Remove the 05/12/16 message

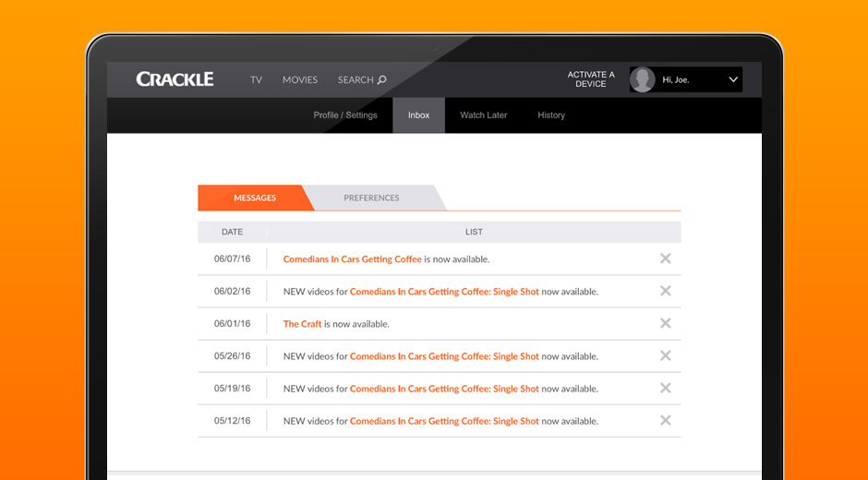(666, 420)
